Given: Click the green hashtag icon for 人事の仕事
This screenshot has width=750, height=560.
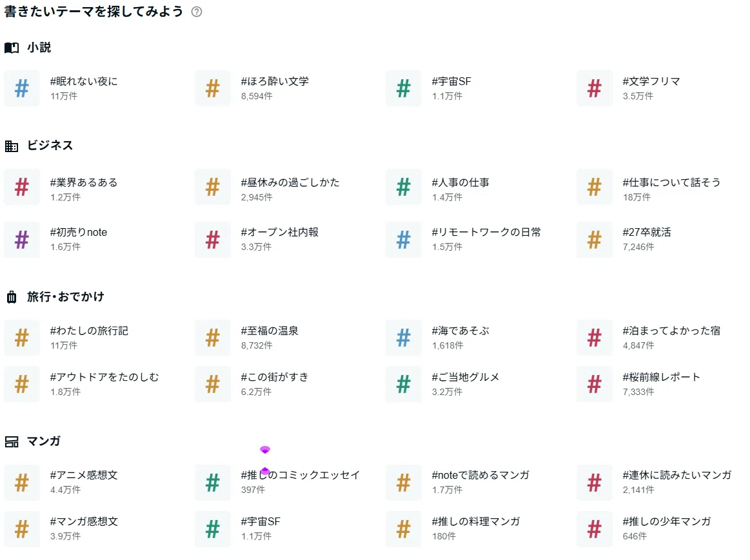Looking at the screenshot, I should point(404,187).
